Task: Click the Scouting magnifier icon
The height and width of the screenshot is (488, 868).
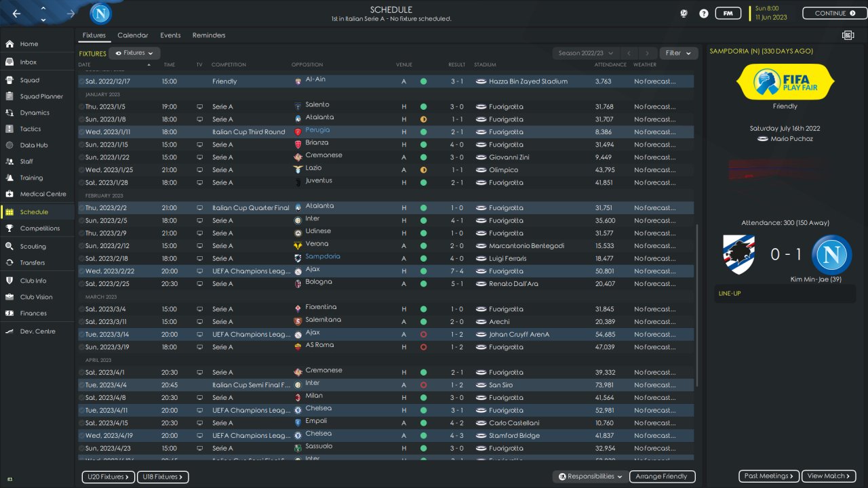Action: pos(9,247)
